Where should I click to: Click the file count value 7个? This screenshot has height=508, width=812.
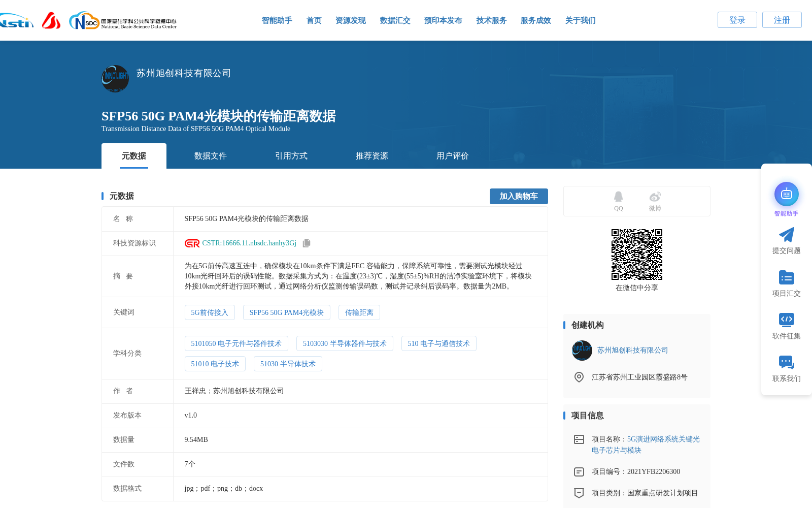pos(190,464)
